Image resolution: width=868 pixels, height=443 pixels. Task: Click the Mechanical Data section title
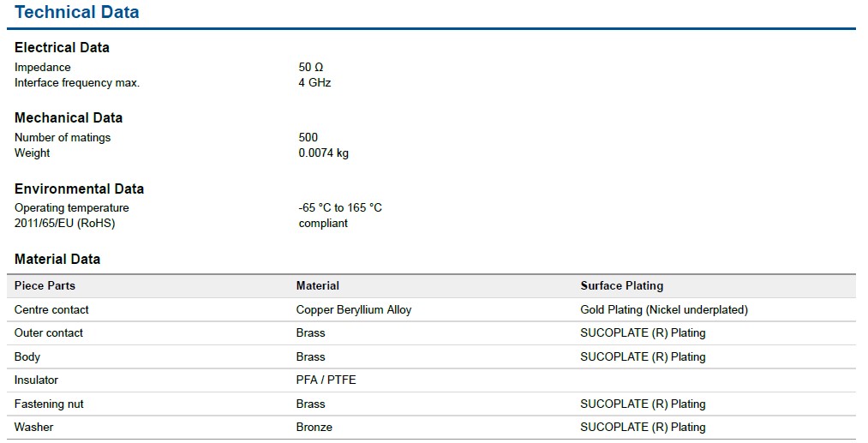pos(69,118)
